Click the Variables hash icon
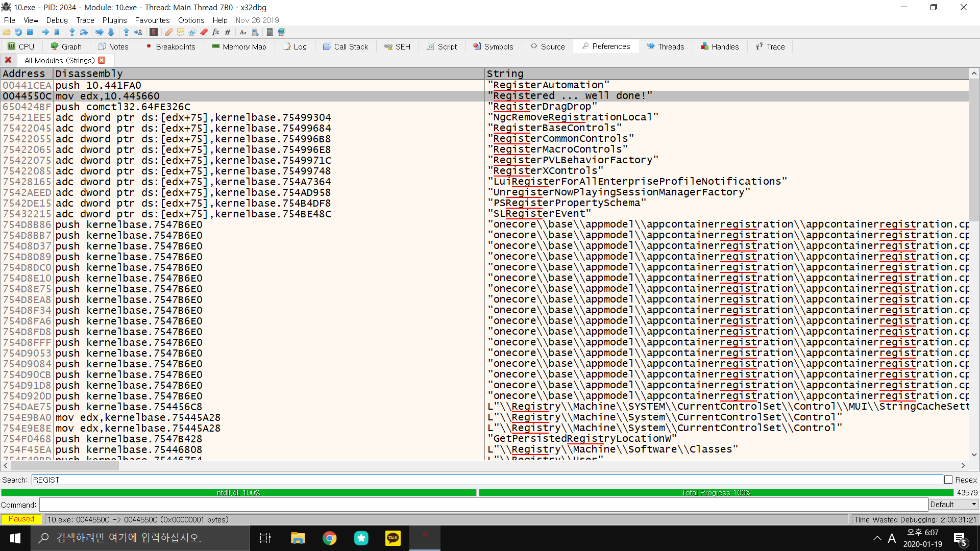The image size is (980, 551). (x=228, y=32)
